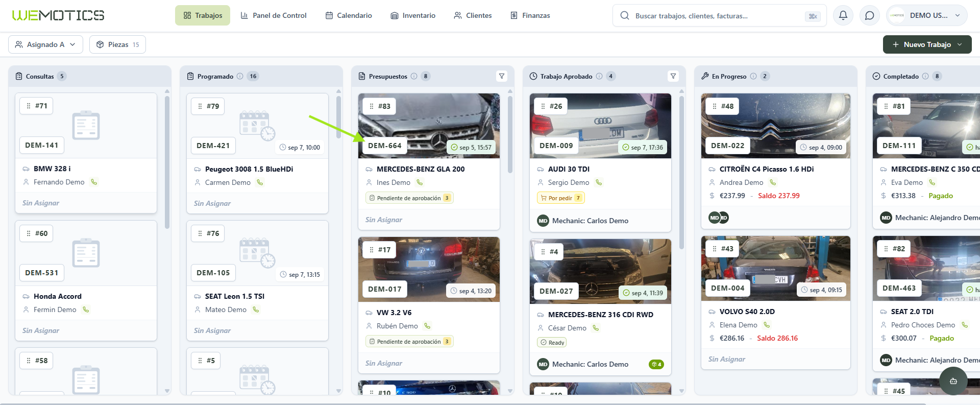
Task: Click Pendiente de aprobación on the DEM-017 card
Action: click(x=409, y=342)
